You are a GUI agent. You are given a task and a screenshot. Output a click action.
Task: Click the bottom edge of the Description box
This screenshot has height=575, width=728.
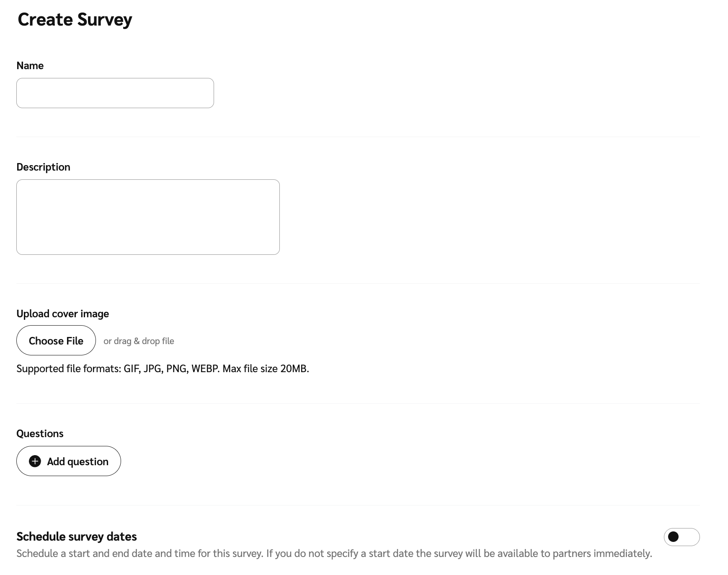(148, 254)
